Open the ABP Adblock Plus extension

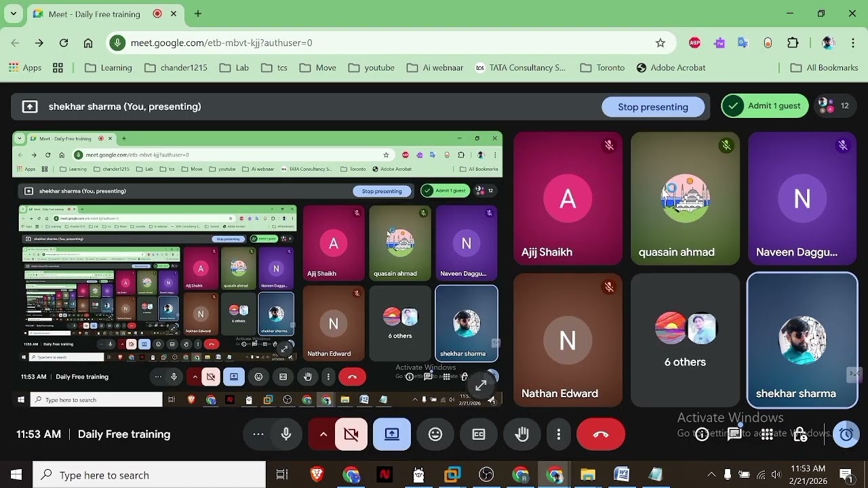(694, 43)
